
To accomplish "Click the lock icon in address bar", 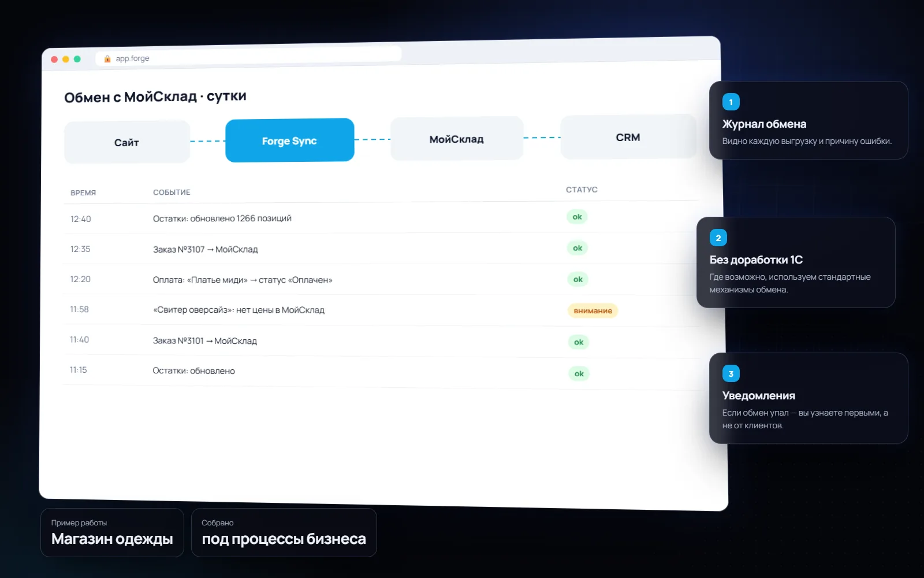I will [107, 58].
